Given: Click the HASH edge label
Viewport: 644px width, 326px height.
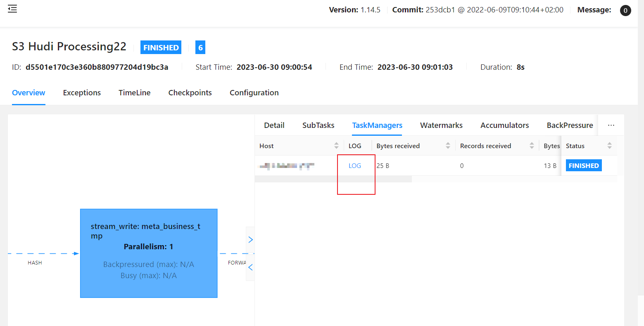Looking at the screenshot, I should coord(35,263).
